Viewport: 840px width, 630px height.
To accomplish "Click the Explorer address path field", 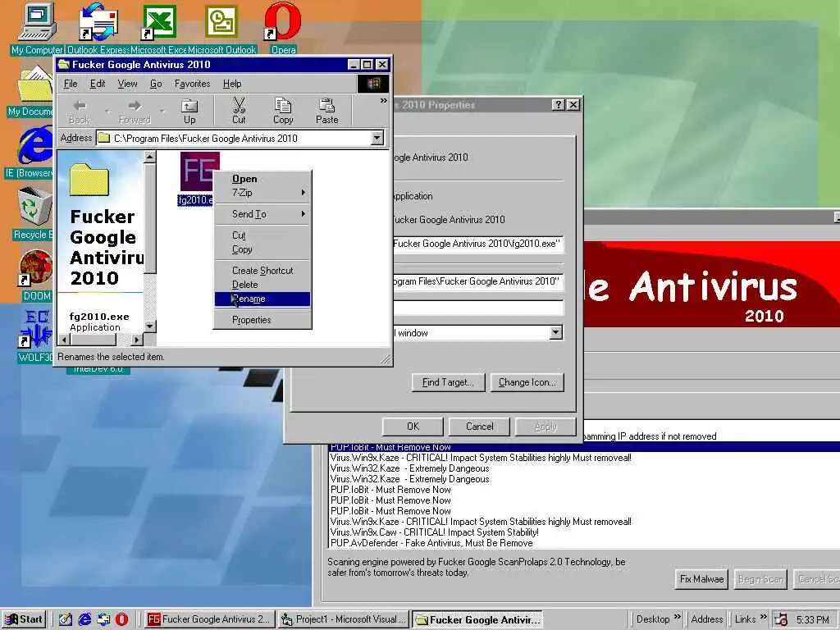I will (x=234, y=138).
